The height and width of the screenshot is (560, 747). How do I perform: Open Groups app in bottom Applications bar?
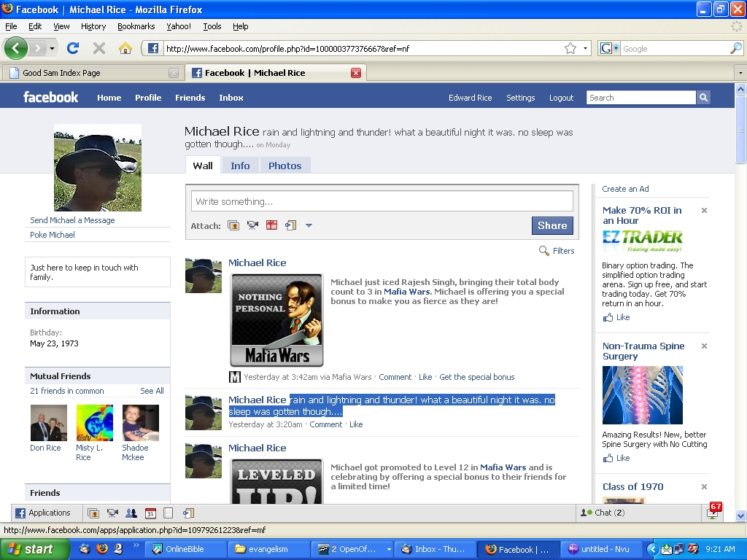tap(131, 513)
